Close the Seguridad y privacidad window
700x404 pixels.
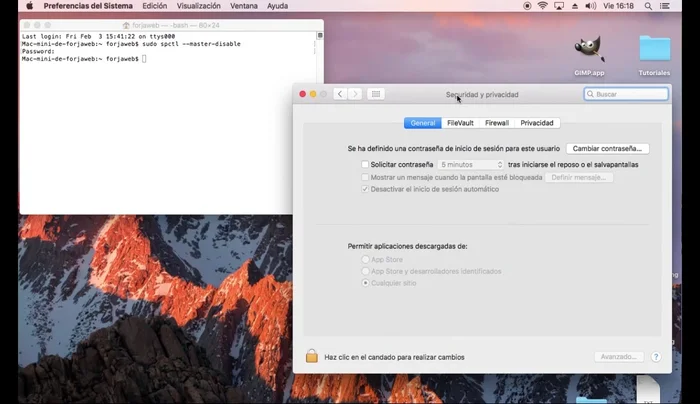click(x=302, y=94)
